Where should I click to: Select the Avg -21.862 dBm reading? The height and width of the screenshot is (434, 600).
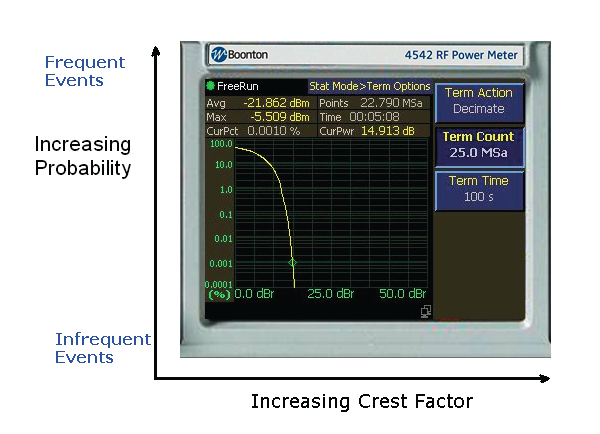[258, 103]
